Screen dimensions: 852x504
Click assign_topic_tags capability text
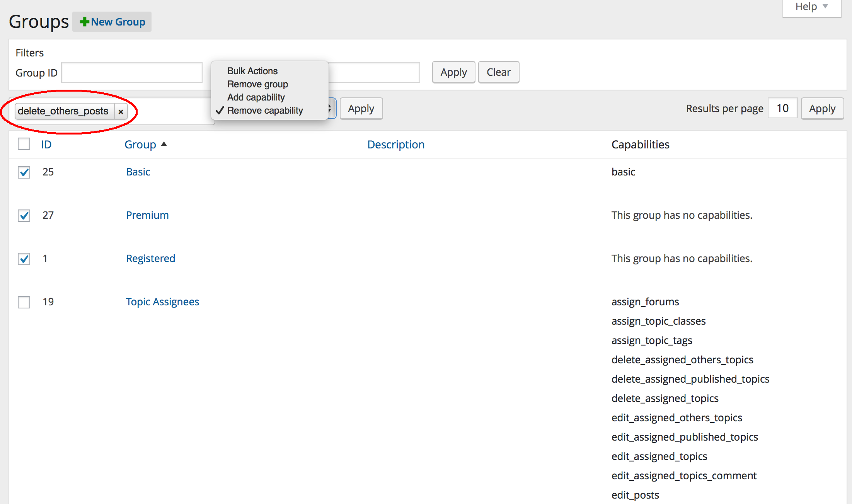[652, 341]
